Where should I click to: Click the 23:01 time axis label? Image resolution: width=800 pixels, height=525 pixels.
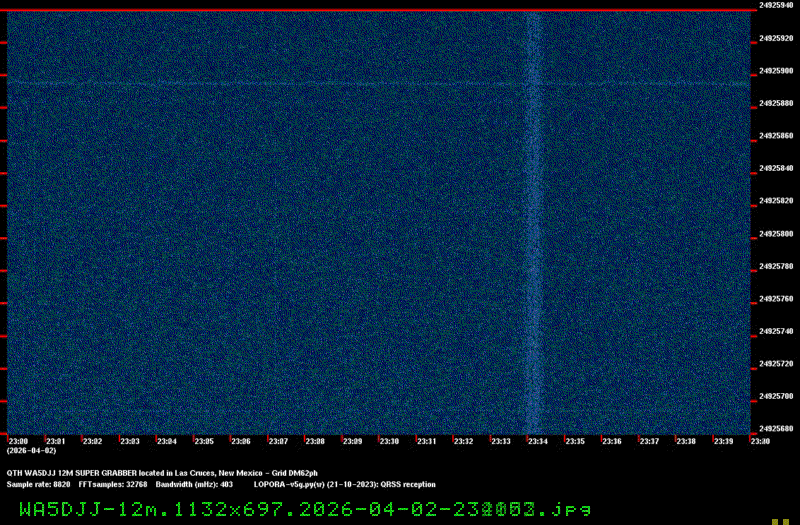coord(55,441)
